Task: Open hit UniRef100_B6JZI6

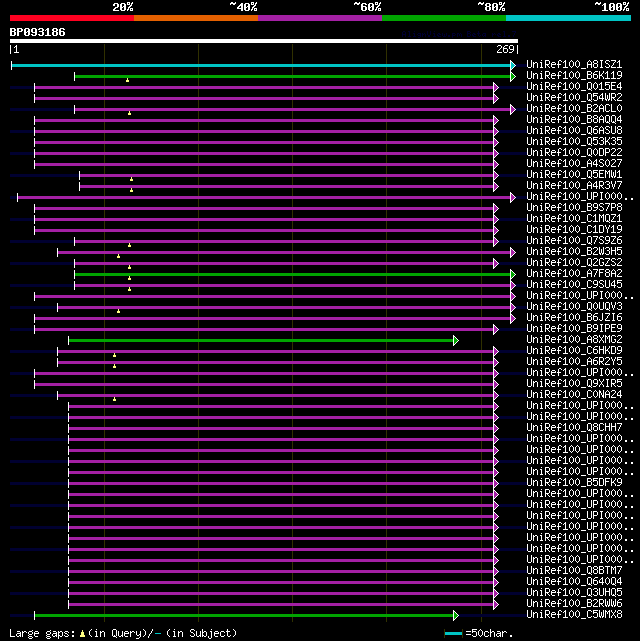Action: click(574, 318)
